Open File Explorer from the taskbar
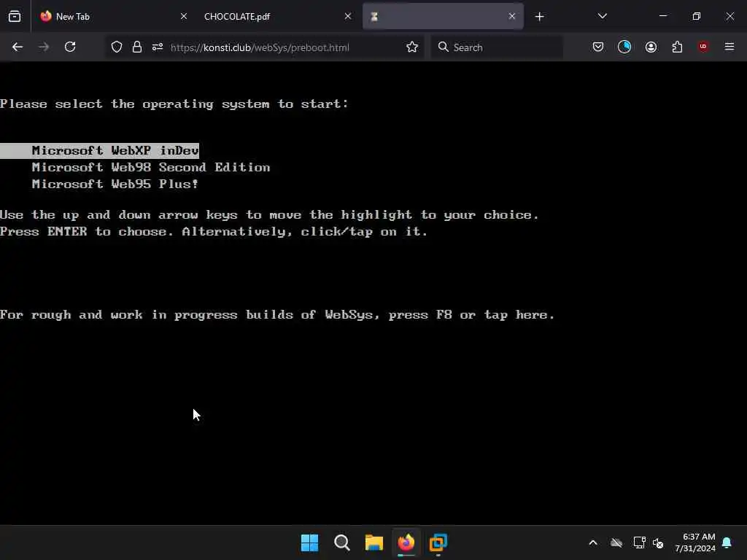This screenshot has width=747, height=560. pos(374,542)
